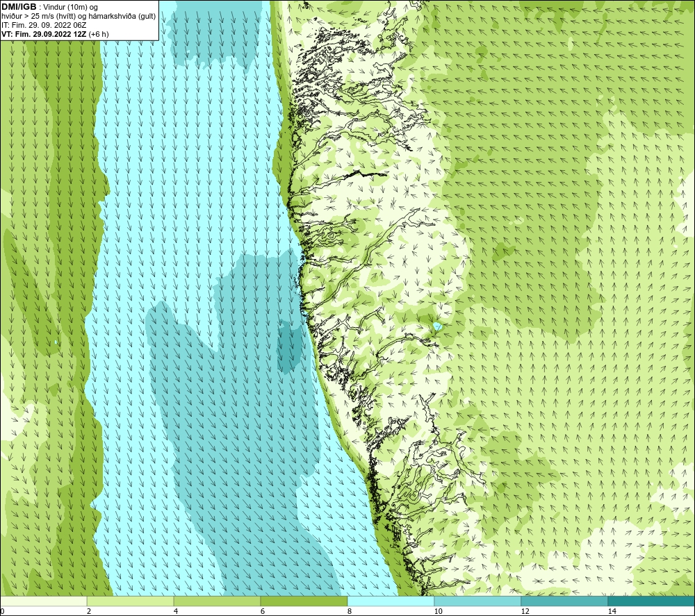Click the scale label "0"
Viewport: 695px width, 616px height.
click(2, 611)
